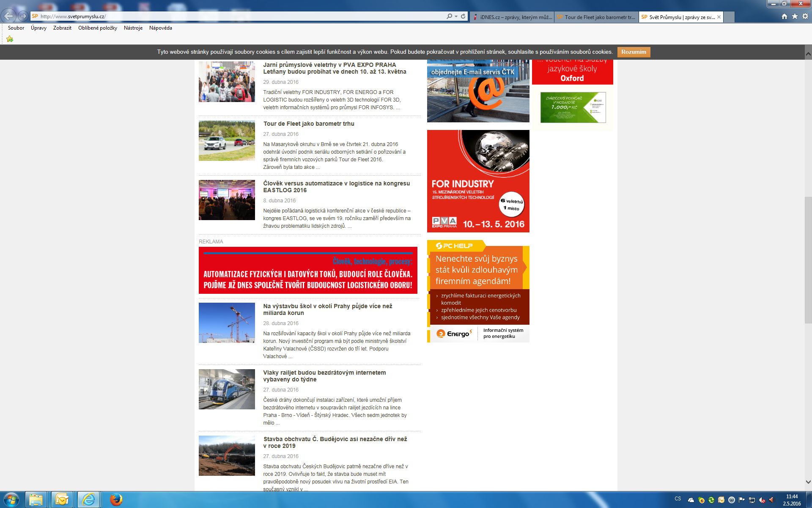Screen dimensions: 812x508
Task: Open the Nástroje menu
Action: pos(133,28)
